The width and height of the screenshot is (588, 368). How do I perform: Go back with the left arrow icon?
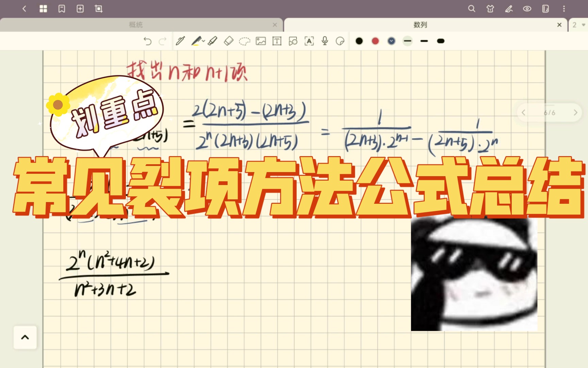click(x=24, y=9)
